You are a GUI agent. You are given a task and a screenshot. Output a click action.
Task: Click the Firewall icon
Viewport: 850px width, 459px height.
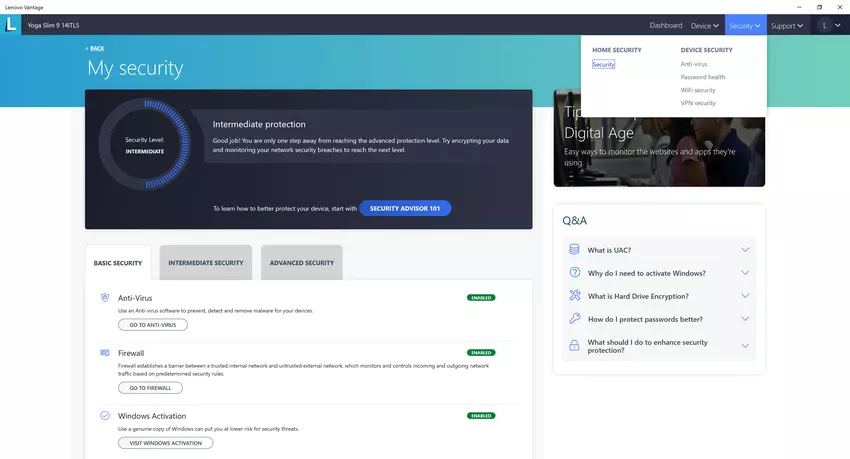[x=105, y=353]
